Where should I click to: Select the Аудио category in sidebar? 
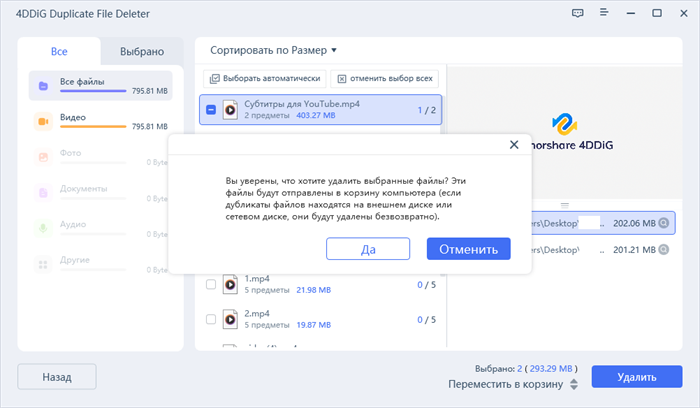click(x=100, y=229)
